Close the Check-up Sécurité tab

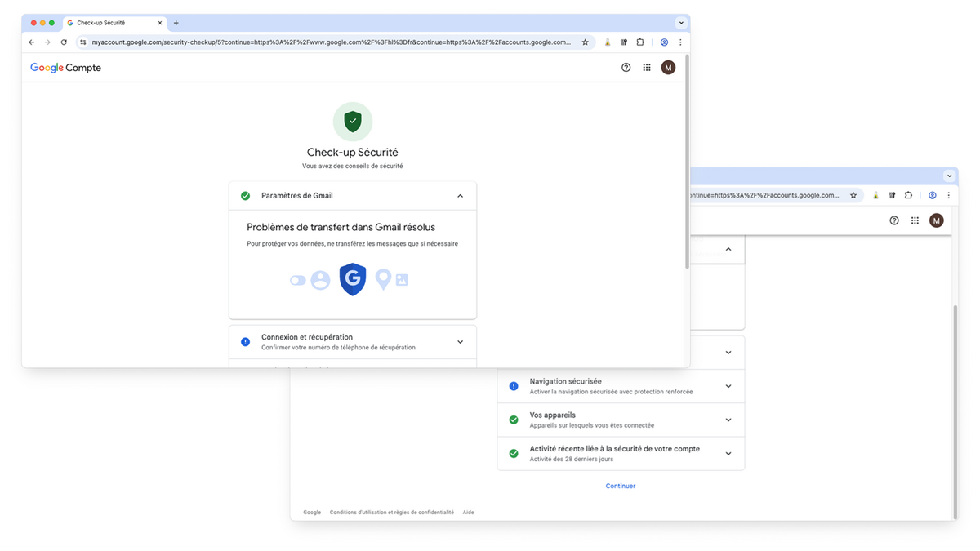[159, 23]
